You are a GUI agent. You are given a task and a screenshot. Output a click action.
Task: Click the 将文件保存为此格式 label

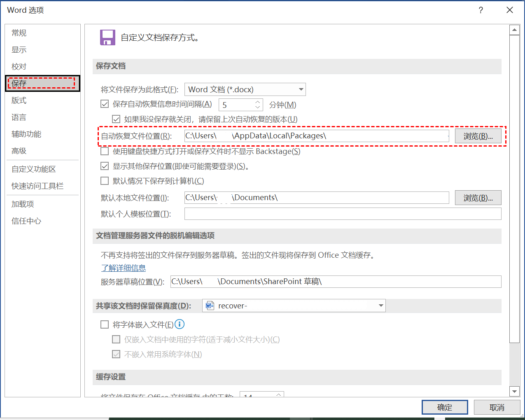click(x=140, y=89)
